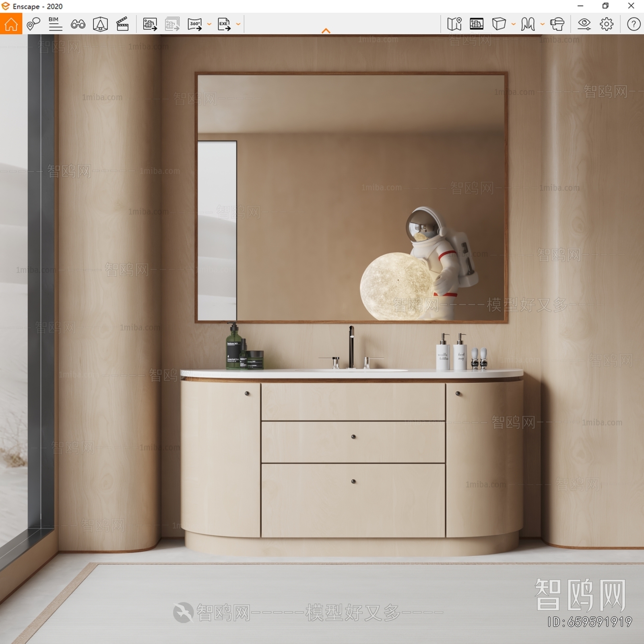Close the Enscape window

coord(631,6)
